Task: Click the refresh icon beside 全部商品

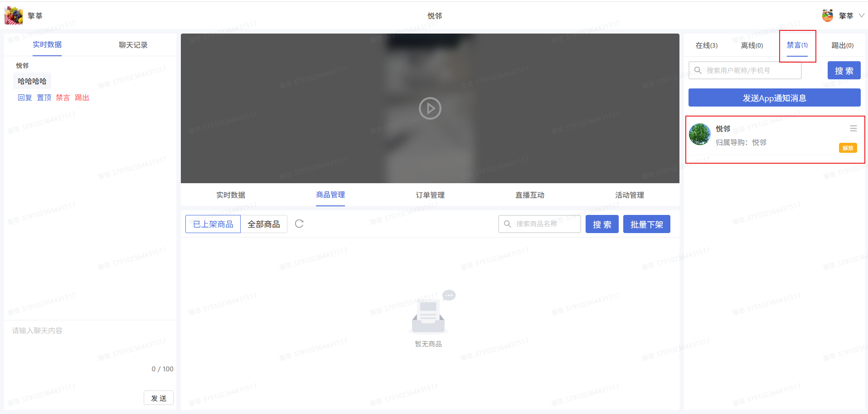Action: (299, 224)
